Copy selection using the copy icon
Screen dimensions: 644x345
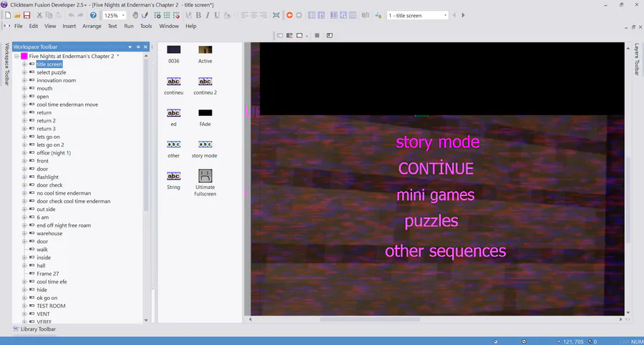point(49,15)
